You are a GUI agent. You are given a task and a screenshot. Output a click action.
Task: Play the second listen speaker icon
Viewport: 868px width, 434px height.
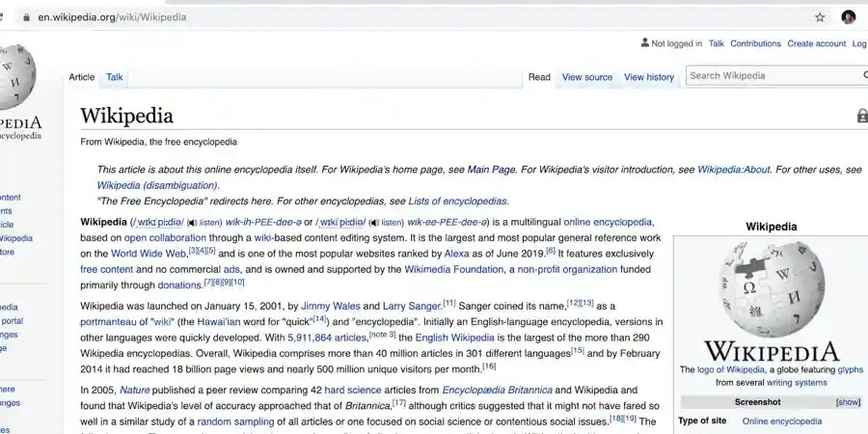tap(374, 223)
